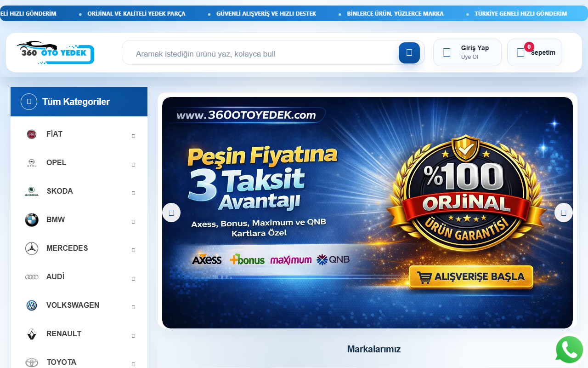Open the AUDİ category
Image resolution: width=588 pixels, height=368 pixels.
point(56,276)
